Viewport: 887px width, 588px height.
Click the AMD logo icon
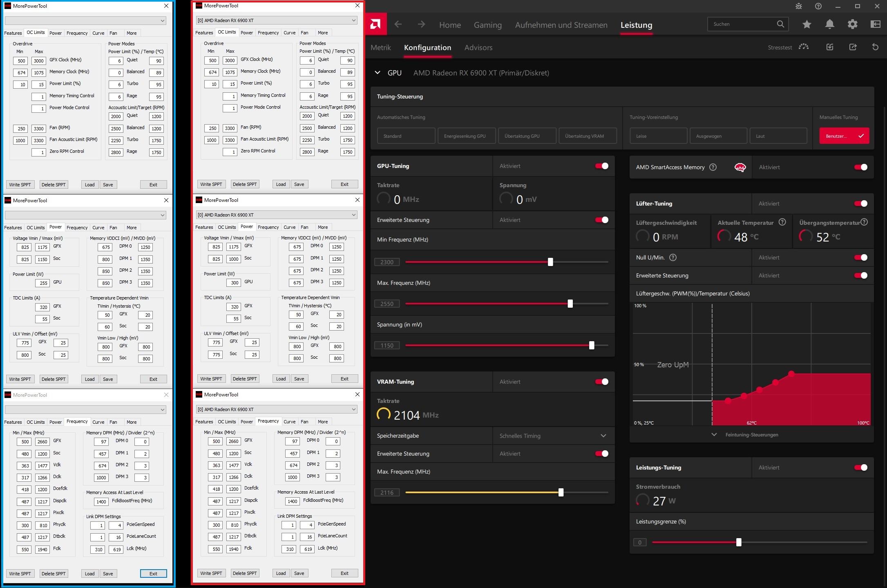click(376, 24)
